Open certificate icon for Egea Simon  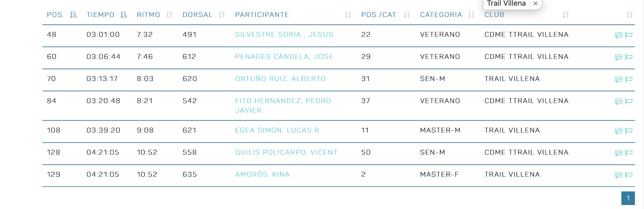(x=618, y=131)
